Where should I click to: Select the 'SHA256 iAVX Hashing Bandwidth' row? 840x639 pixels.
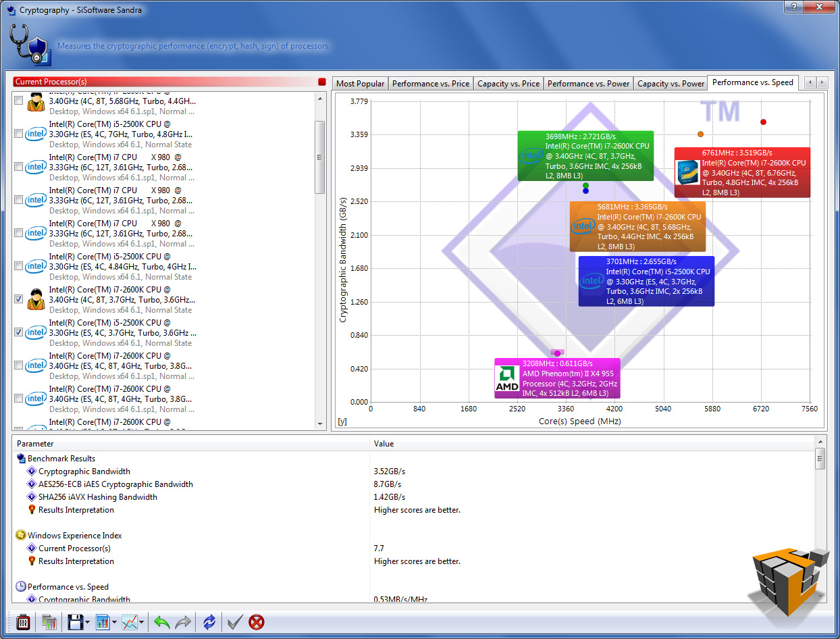pos(413,497)
